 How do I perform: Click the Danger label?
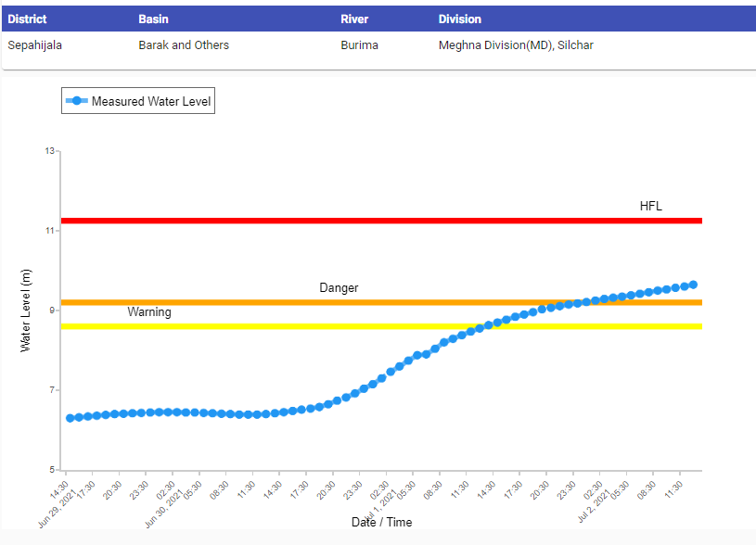(339, 288)
